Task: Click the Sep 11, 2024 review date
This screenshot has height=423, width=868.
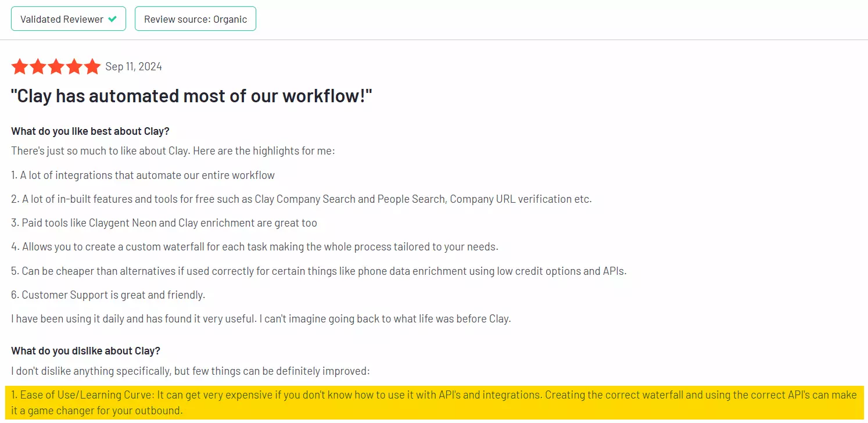Action: click(134, 67)
